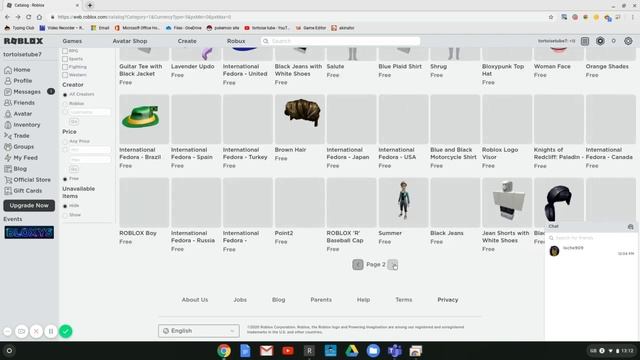Open the Avatar Shop tab

(x=130, y=41)
